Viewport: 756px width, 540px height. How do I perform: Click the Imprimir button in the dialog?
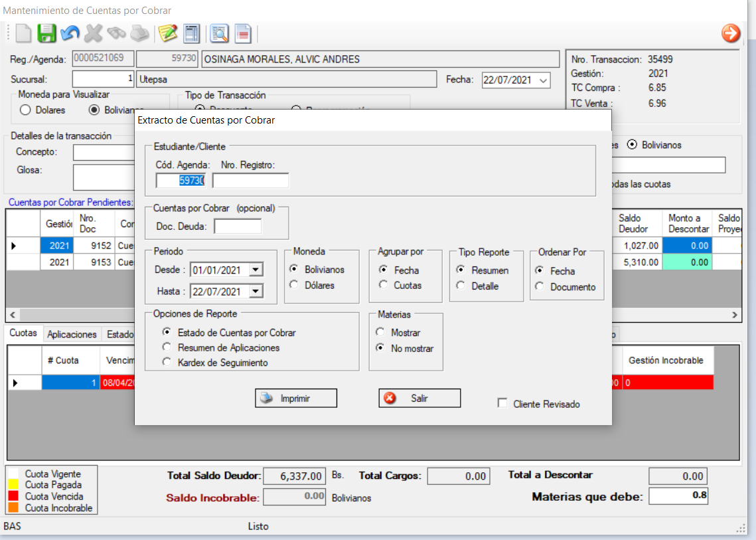pyautogui.click(x=296, y=398)
